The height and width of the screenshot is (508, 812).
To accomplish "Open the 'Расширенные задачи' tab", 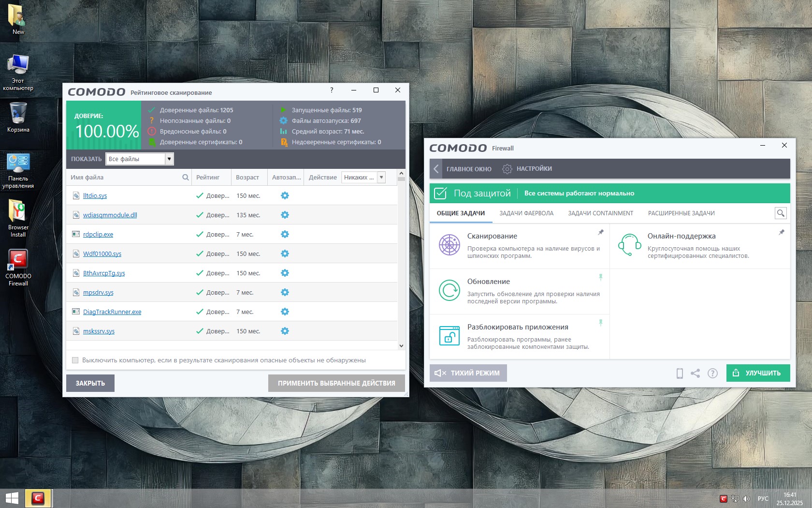I will point(681,213).
